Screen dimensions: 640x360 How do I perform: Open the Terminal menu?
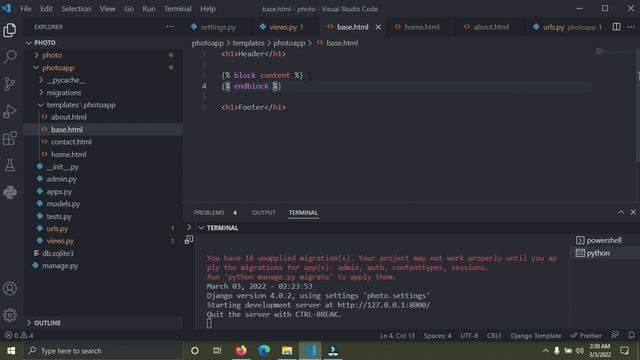tap(178, 9)
